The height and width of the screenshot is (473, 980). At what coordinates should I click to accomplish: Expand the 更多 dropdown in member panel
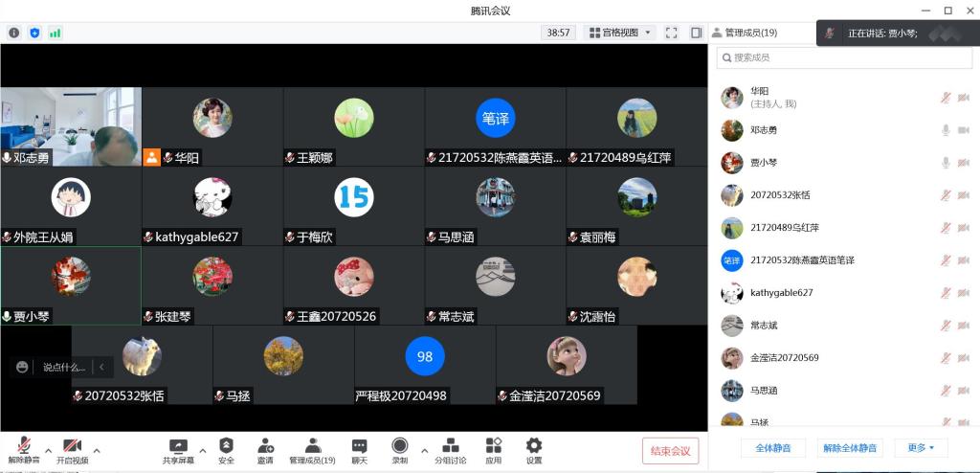coord(921,448)
